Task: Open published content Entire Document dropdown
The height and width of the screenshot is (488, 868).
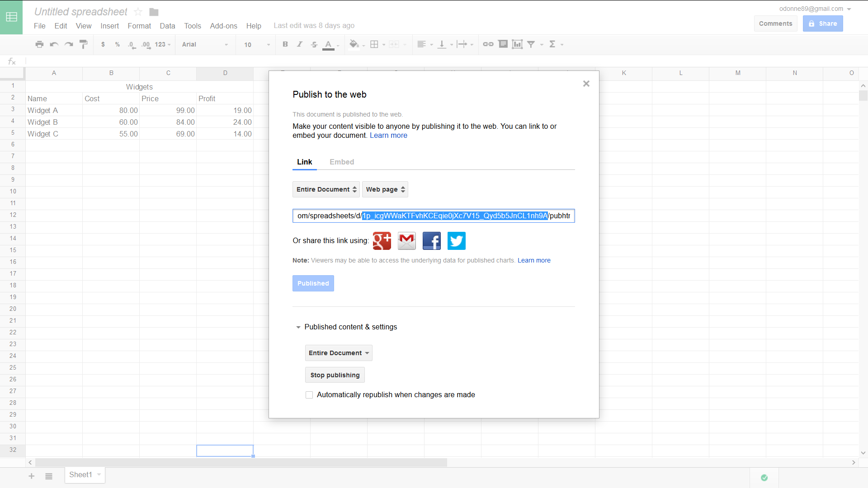Action: 339,353
